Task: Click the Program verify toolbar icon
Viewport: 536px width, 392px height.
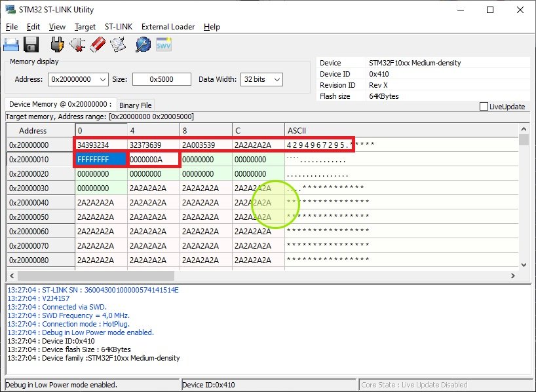Action: coord(119,45)
